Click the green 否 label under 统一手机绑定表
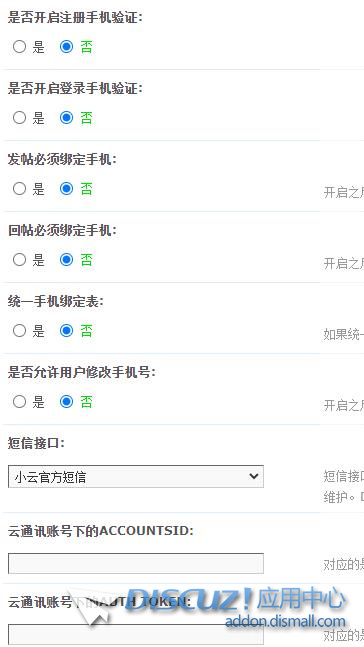 point(86,331)
